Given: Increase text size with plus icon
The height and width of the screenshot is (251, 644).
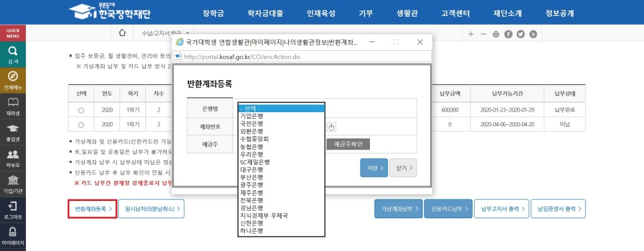Looking at the screenshot, I should (471, 34).
